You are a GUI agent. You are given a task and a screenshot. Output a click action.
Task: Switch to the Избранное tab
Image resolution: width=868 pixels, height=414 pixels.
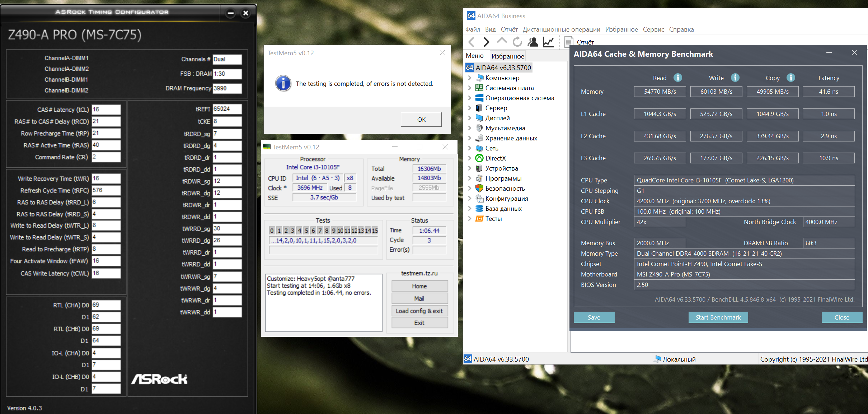pos(507,56)
